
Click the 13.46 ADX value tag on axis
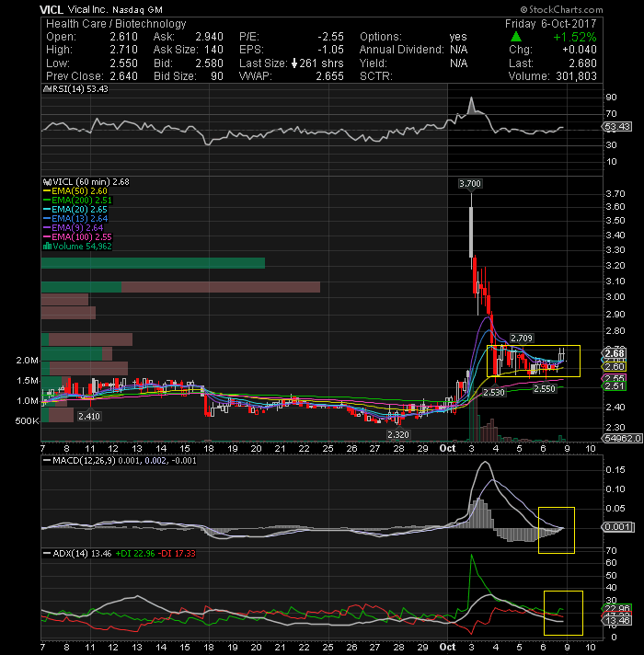pyautogui.click(x=616, y=620)
